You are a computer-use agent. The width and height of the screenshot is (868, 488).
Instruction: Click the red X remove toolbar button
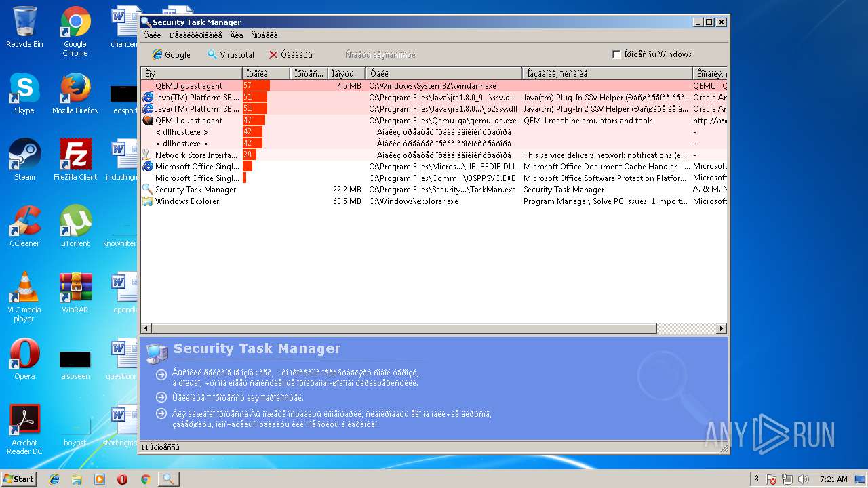290,54
